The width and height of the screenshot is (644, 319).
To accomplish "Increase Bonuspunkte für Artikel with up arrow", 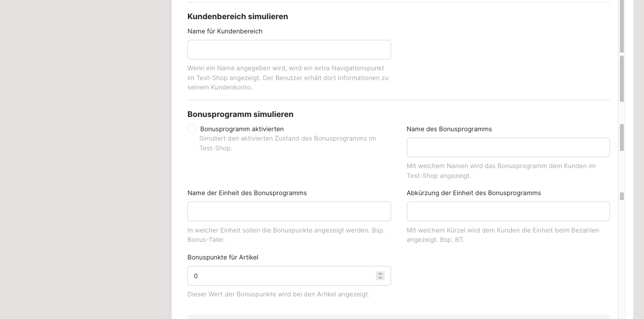I will [x=380, y=274].
